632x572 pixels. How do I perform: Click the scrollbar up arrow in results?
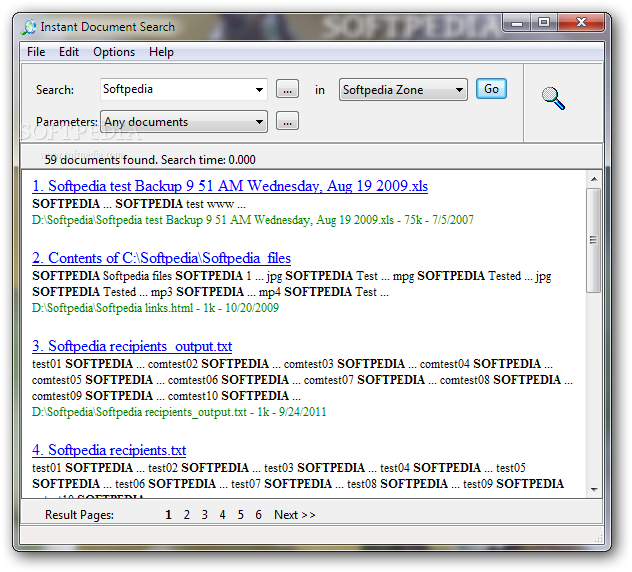point(594,179)
